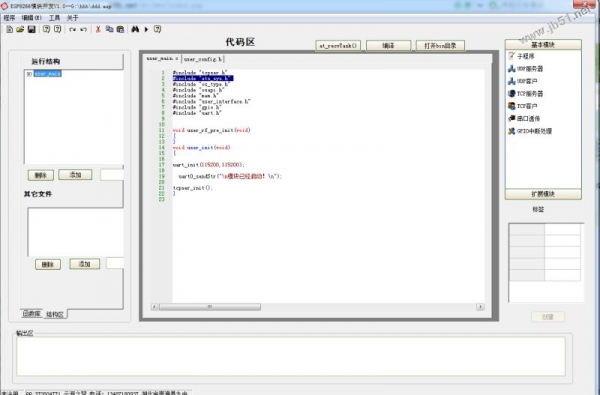This screenshot has height=395, width=600.
Task: Select user_main in the 运行结构 tree
Action: [x=47, y=73]
